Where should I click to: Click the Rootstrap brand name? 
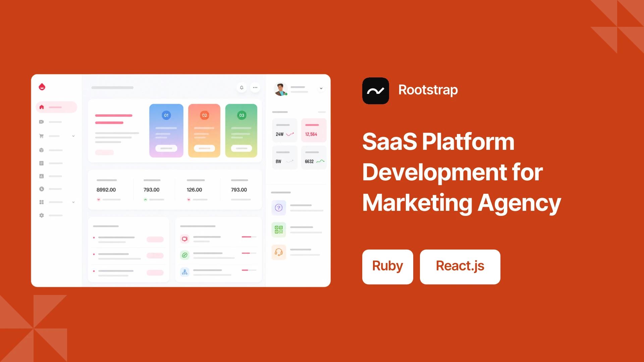pyautogui.click(x=428, y=90)
